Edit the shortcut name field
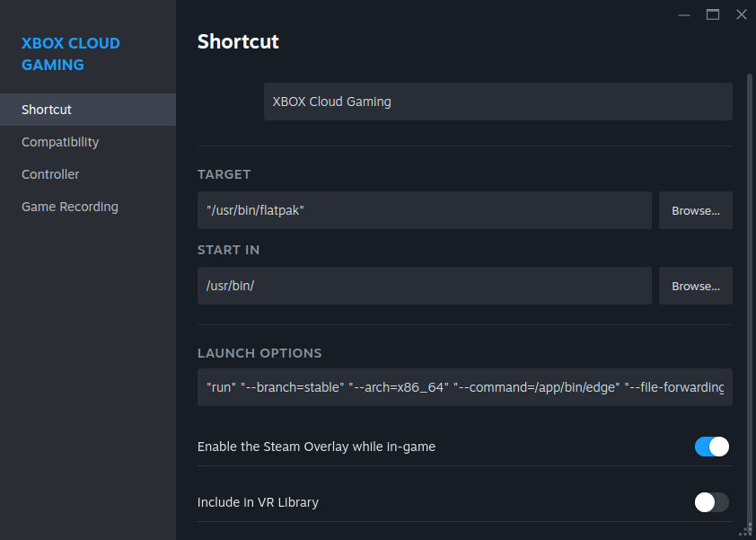This screenshot has width=756, height=540. point(497,102)
